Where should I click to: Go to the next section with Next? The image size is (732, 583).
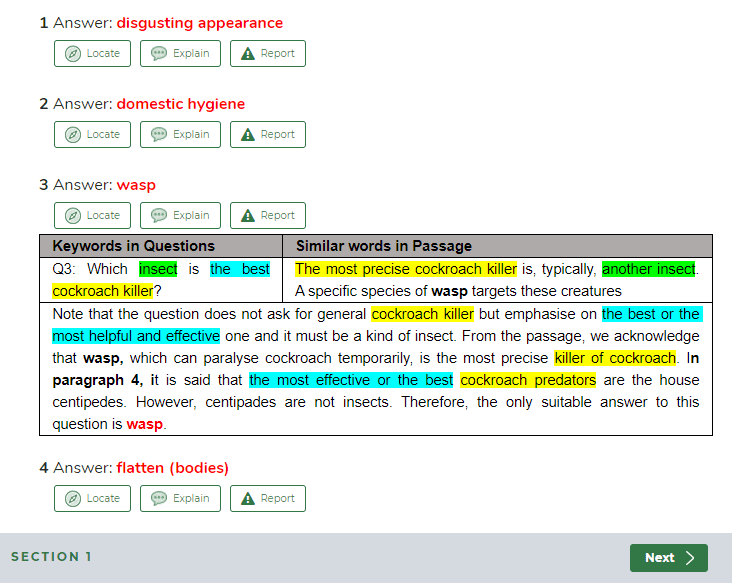pos(668,558)
